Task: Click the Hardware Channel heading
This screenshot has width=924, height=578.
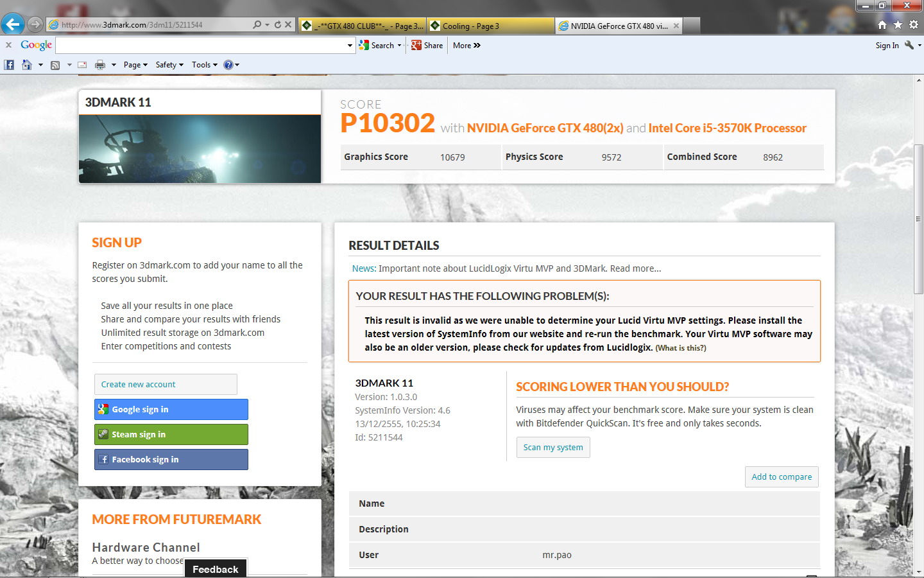Action: (x=146, y=547)
